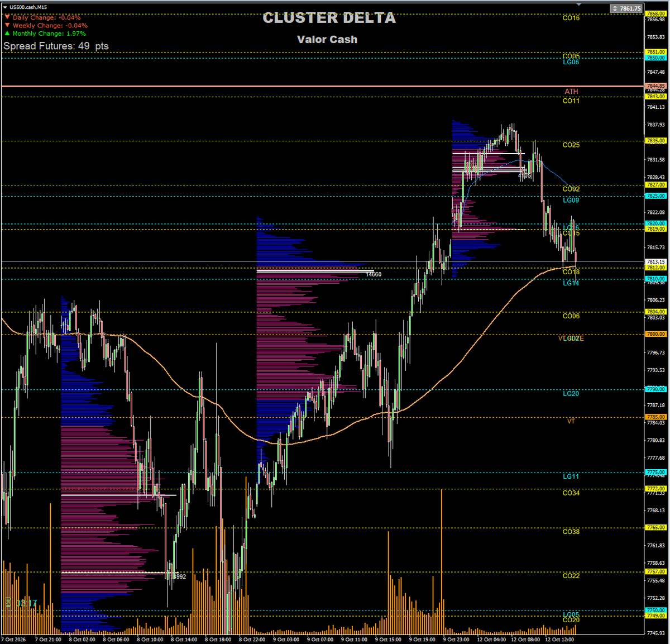Viewport: 670px width, 644px height.
Task: Click the US500.cash,M15 chart title
Action: click(x=28, y=7)
